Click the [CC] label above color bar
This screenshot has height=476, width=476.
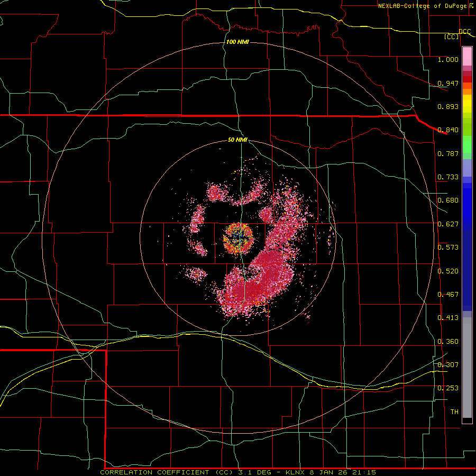click(x=452, y=36)
